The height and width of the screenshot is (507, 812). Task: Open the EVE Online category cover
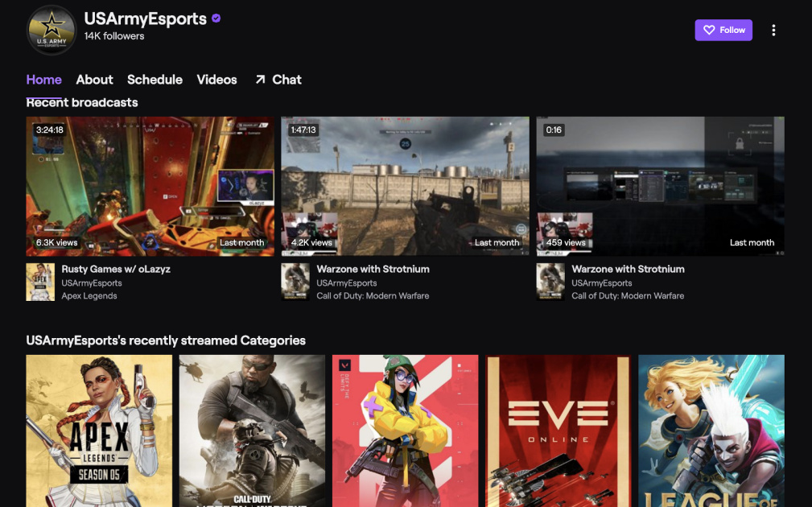click(558, 431)
